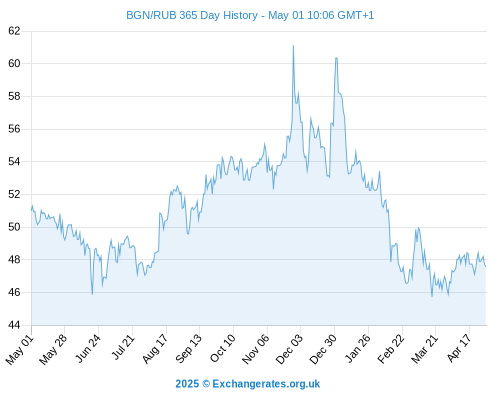Click the Dec 30 x-axis date label
Screen dimensions: 495x400
(323, 349)
